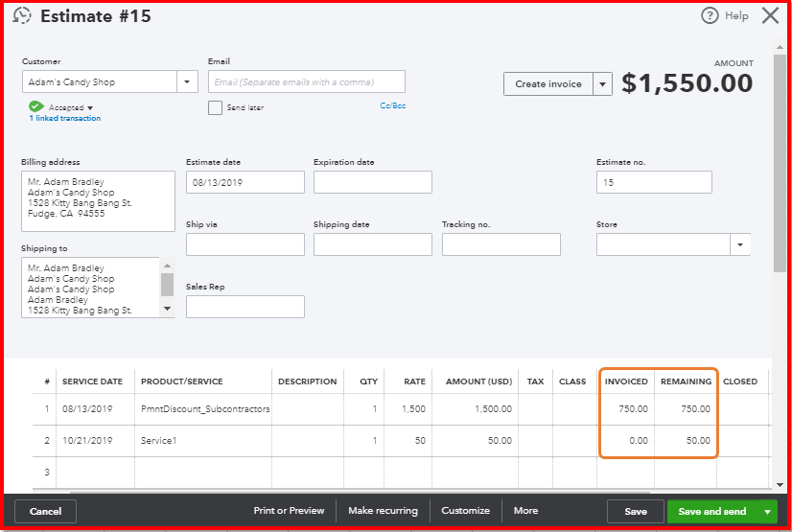
Task: Click the Cancel button
Action: tap(45, 511)
